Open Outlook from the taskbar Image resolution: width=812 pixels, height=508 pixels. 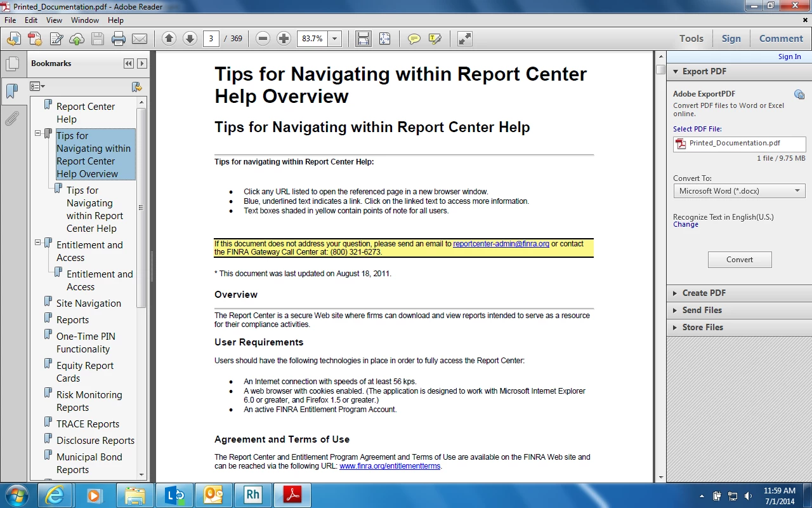213,495
